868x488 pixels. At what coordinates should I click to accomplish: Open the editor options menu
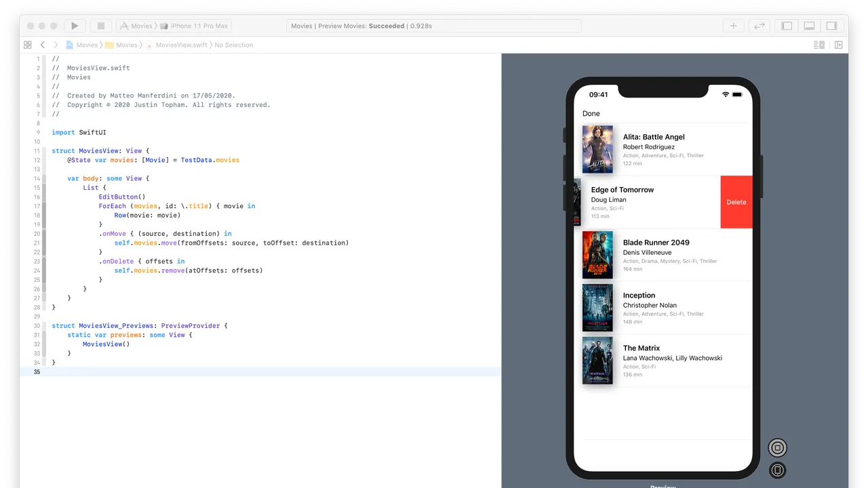tap(818, 45)
